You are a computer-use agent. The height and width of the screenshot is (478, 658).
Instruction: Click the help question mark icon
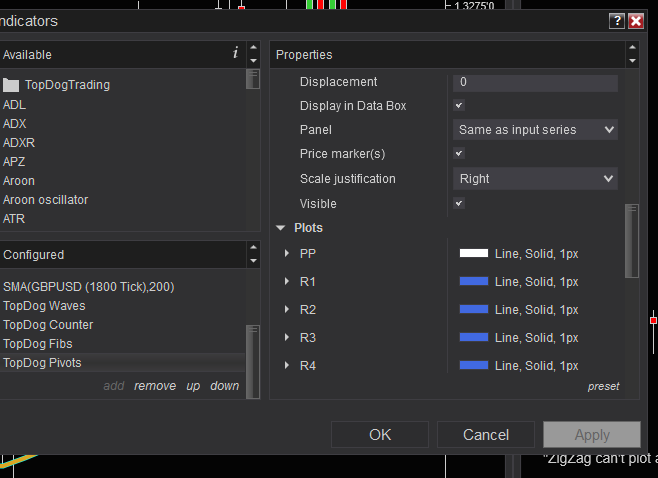616,21
